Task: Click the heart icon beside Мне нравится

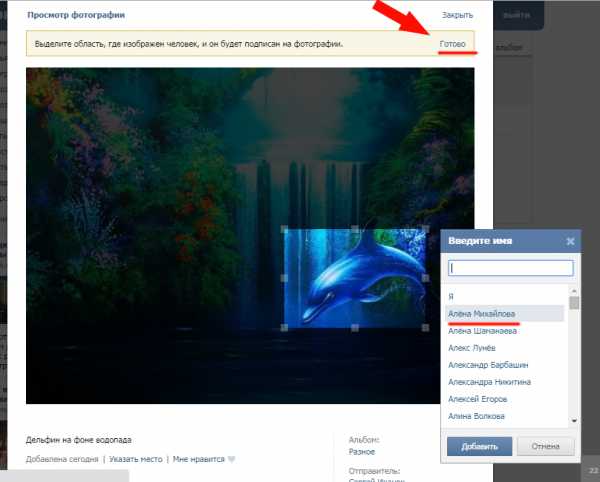Action: 231,459
